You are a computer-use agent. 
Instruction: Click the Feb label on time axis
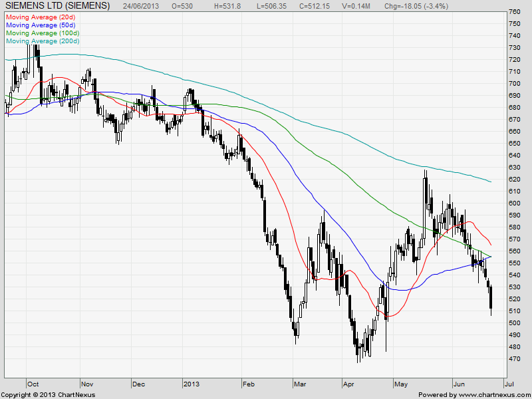pyautogui.click(x=249, y=384)
